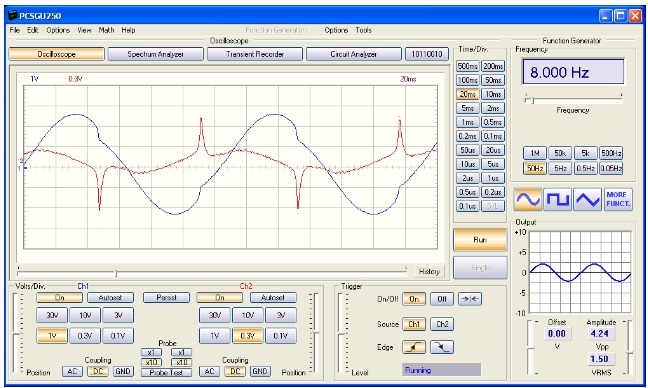Click the History button
The width and height of the screenshot is (648, 388).
pyautogui.click(x=429, y=271)
